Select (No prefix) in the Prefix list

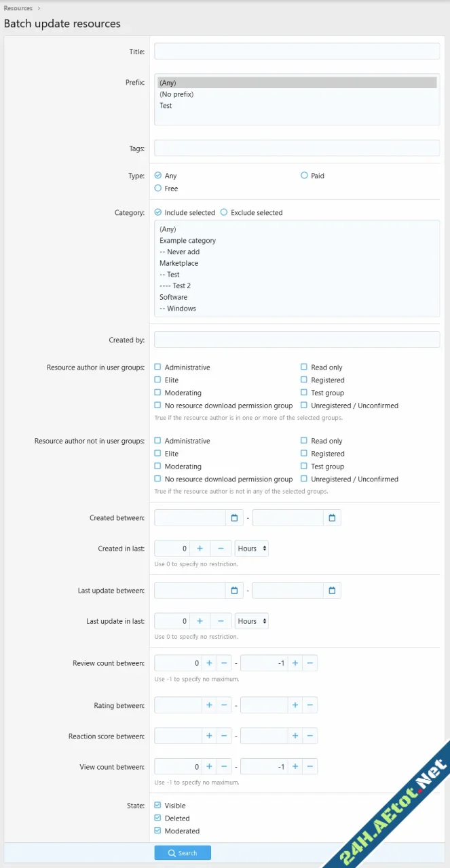(176, 94)
